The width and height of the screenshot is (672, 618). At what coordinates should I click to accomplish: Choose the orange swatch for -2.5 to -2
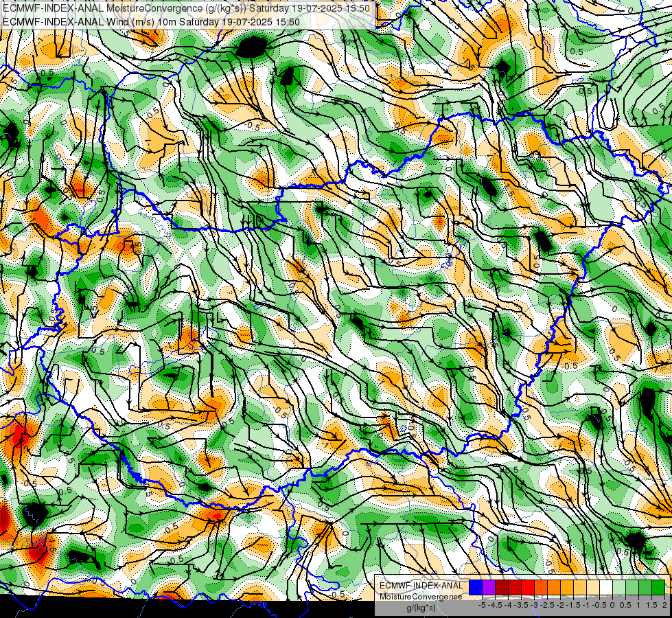pyautogui.click(x=554, y=588)
